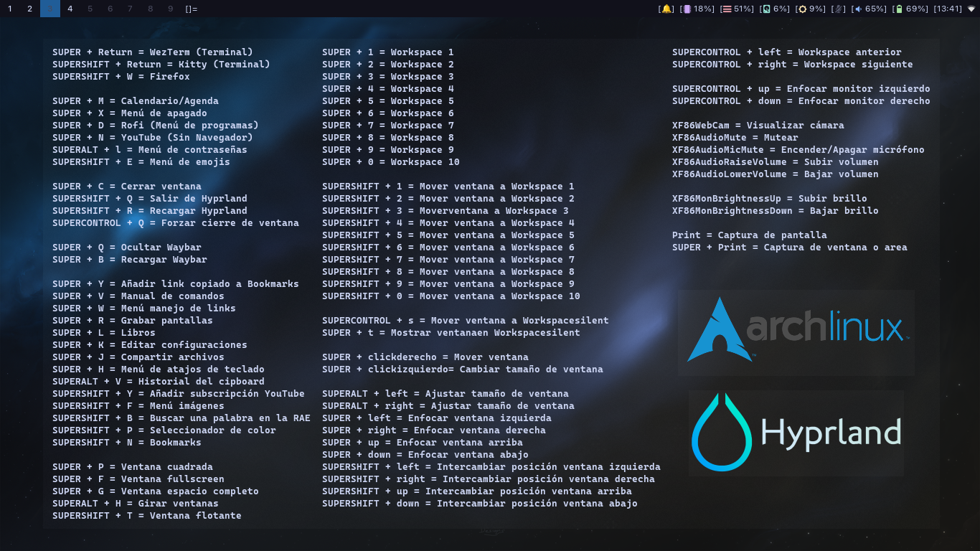Switch to workspace 7 in the bar
Image resolution: width=980 pixels, height=551 pixels.
click(x=130, y=9)
